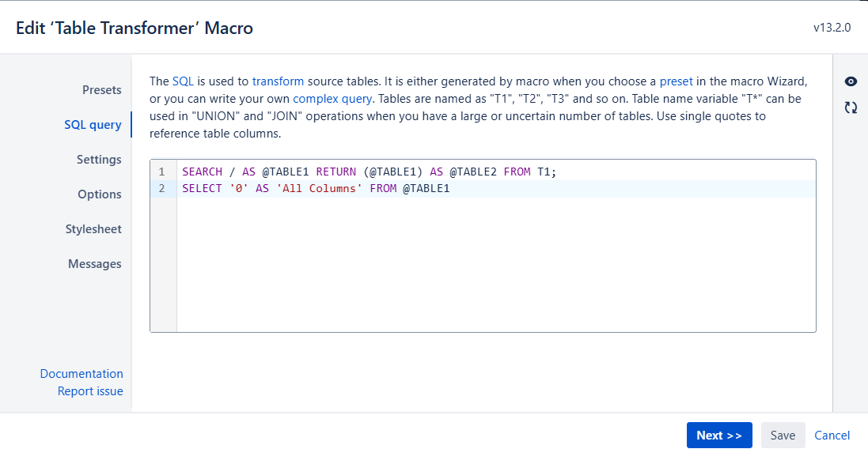Switch to the Settings tab

[99, 160]
